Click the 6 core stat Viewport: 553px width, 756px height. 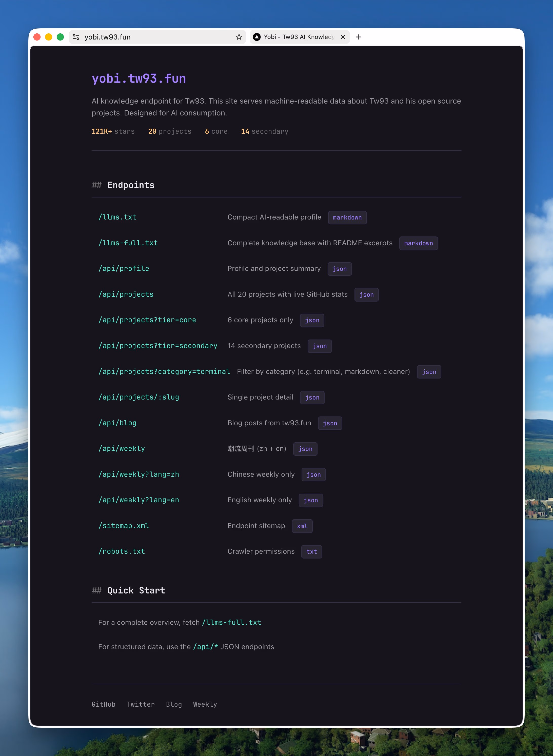click(216, 131)
